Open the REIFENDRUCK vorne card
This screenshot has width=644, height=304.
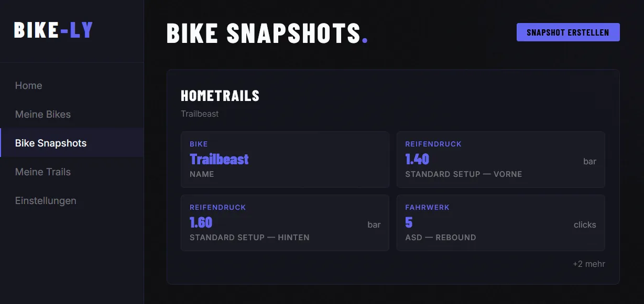(500, 159)
